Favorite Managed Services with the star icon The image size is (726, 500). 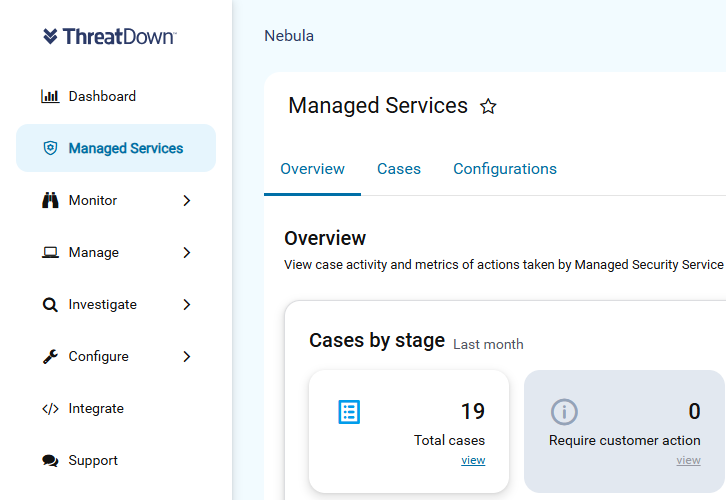488,106
